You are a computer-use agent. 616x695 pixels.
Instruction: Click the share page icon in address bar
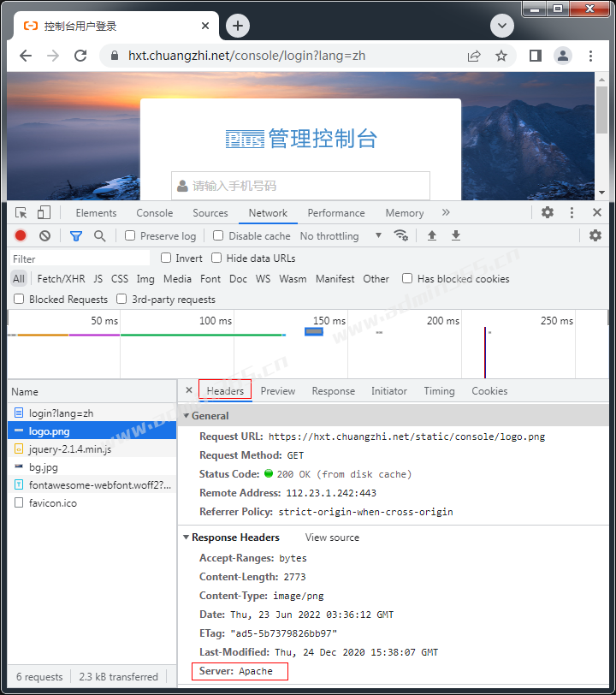point(474,56)
